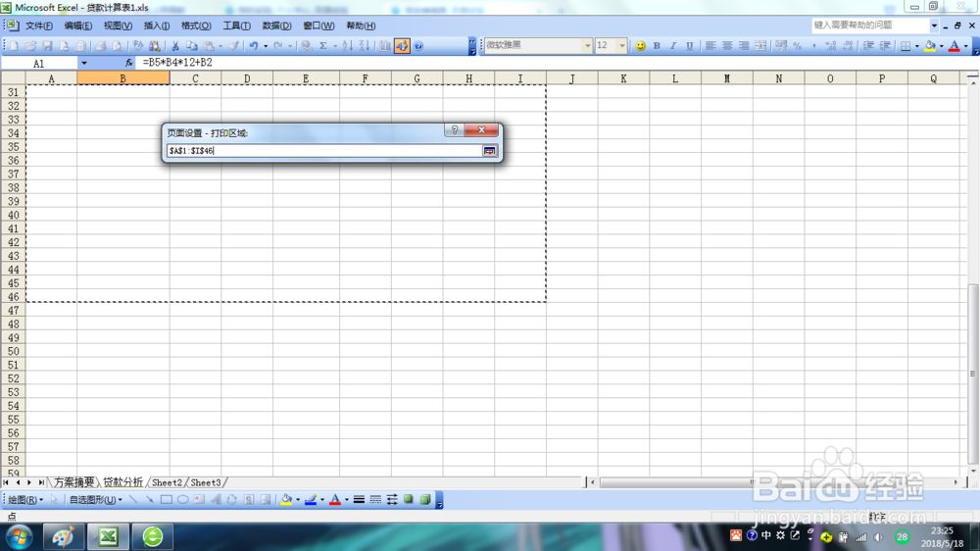This screenshot has height=551, width=980.
Task: Open the borders style dropdown arrow
Action: pyautogui.click(x=917, y=46)
